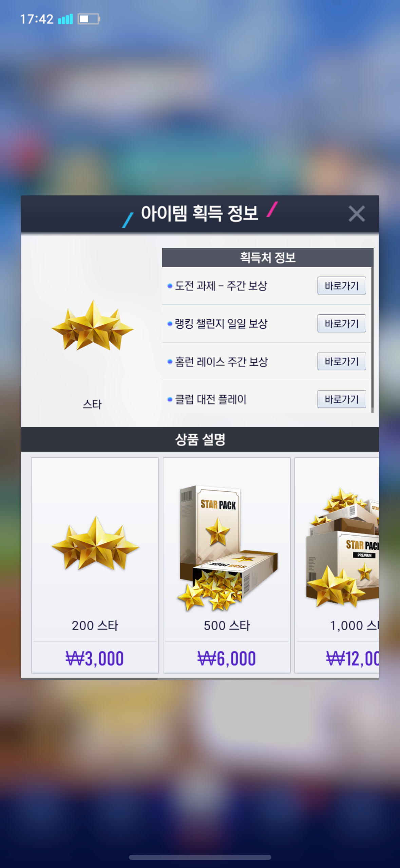Tap the large 스타 item icon
The height and width of the screenshot is (868, 400).
point(92,326)
